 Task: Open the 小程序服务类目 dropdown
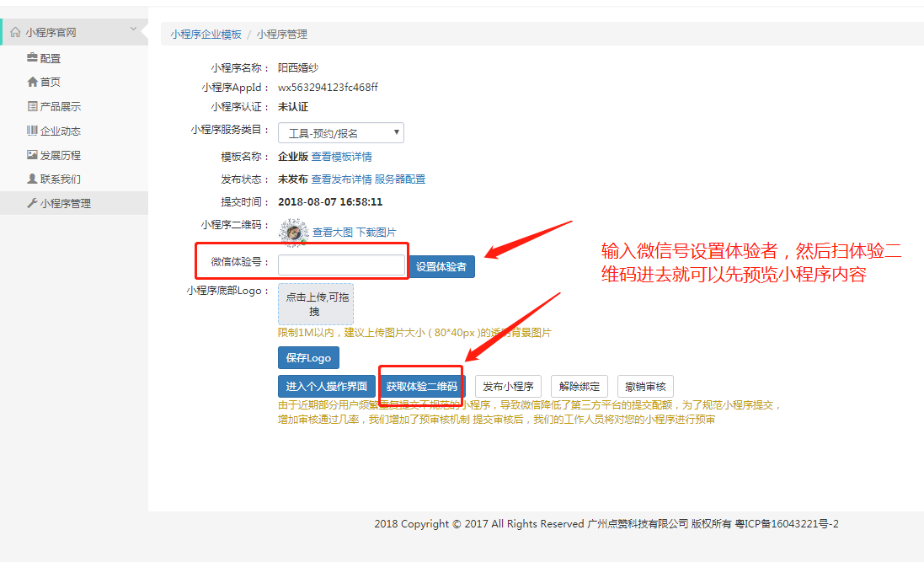340,133
